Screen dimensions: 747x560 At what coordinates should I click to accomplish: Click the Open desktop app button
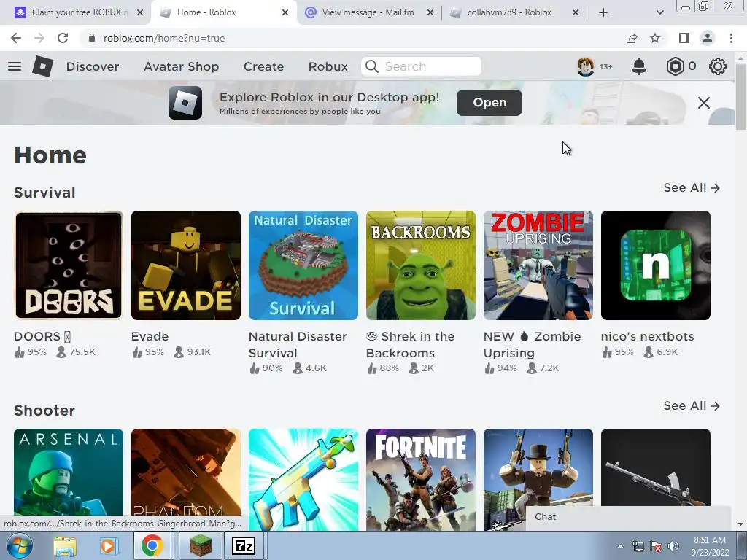(489, 102)
